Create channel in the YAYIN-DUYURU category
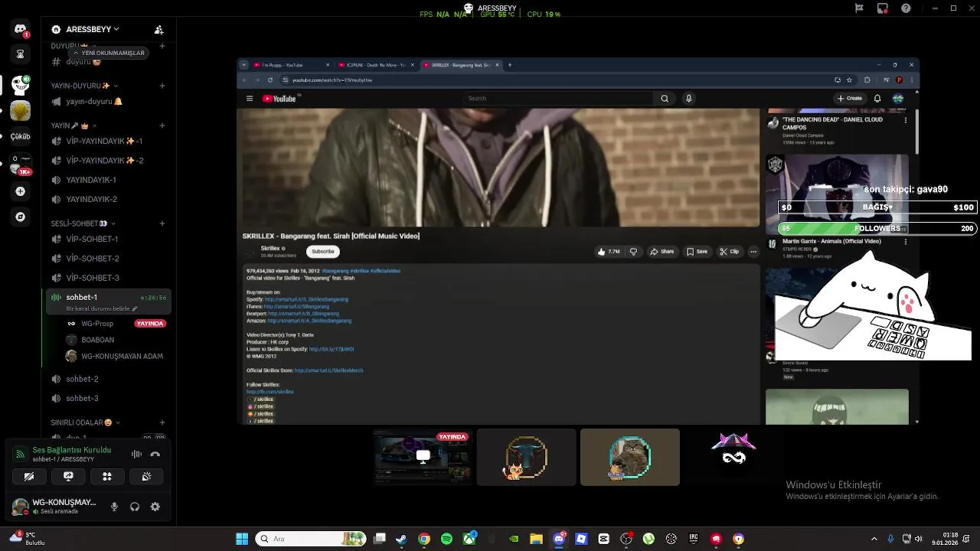The height and width of the screenshot is (551, 980). point(162,86)
